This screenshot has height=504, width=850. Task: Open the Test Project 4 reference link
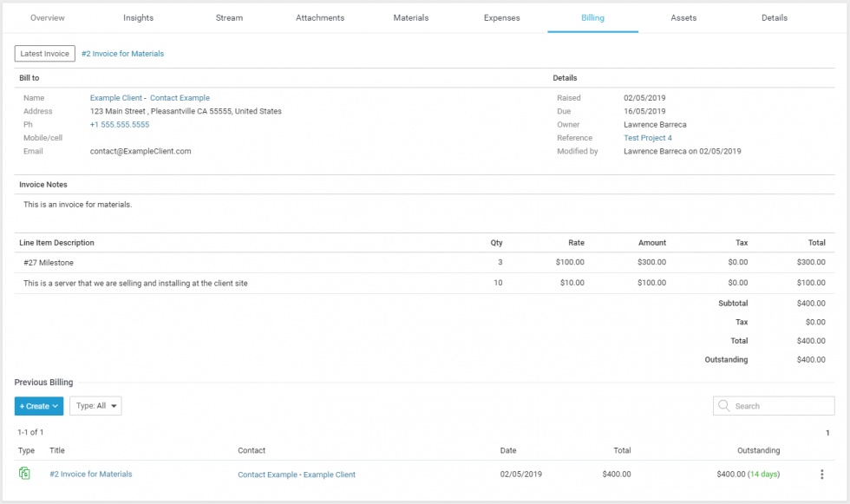pos(648,138)
